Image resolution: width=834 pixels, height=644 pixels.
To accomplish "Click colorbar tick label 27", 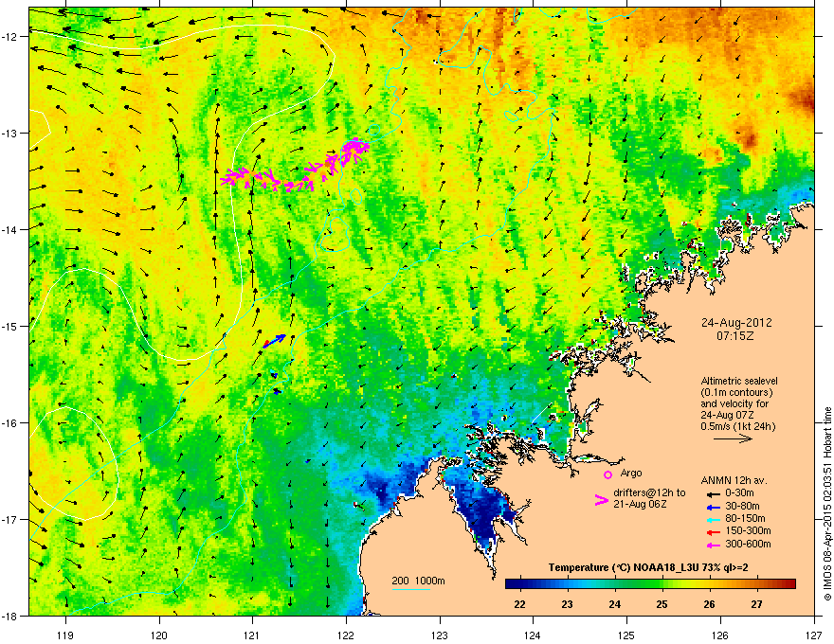I will coord(757,604).
